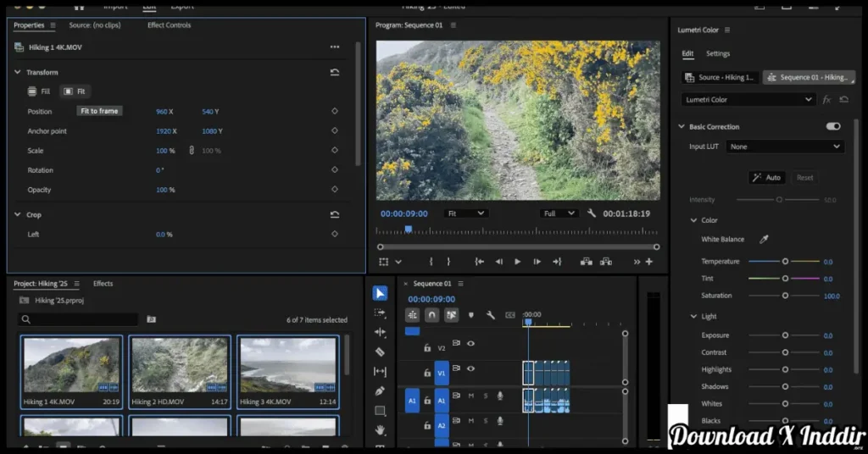Open Program monitor settings wrench
The width and height of the screenshot is (868, 454).
coord(591,213)
